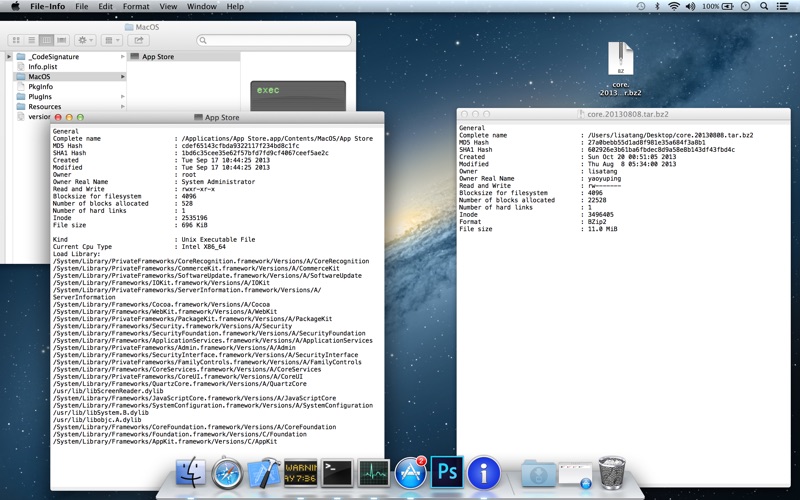800x500 pixels.
Task: Click the Time Machine menu bar icon
Action: pos(641,6)
